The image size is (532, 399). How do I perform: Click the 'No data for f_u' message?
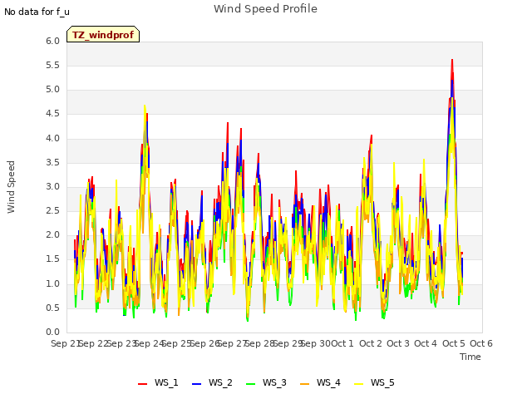point(37,12)
